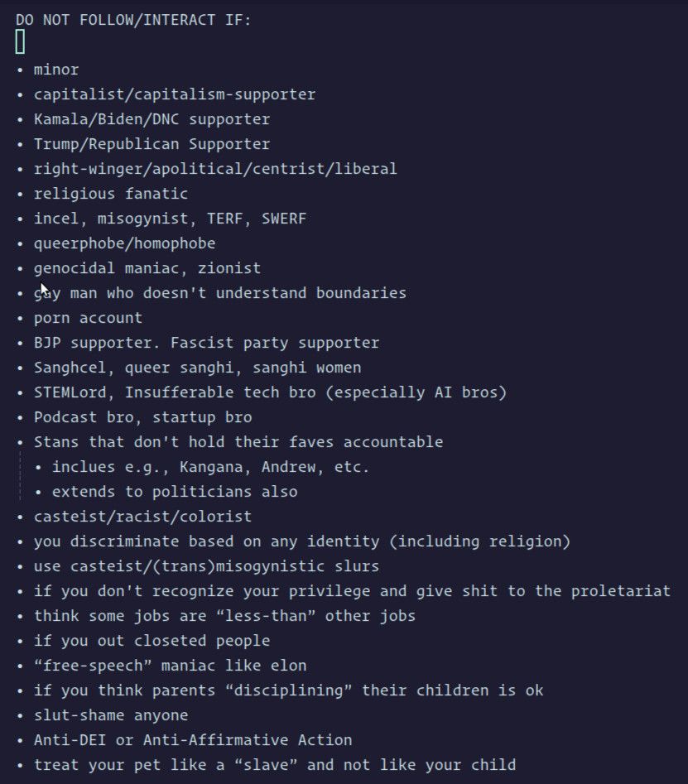Click the nested item "extends to politicians also"
This screenshot has height=784, width=688.
[x=174, y=492]
